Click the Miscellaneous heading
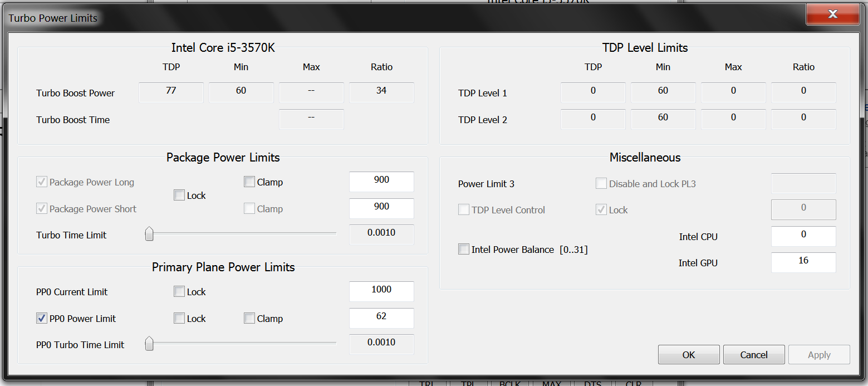Screen dimensions: 868x386 pyautogui.click(x=645, y=158)
